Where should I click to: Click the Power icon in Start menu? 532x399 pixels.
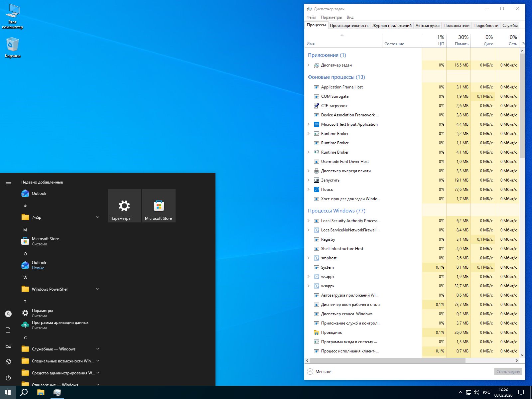point(8,378)
